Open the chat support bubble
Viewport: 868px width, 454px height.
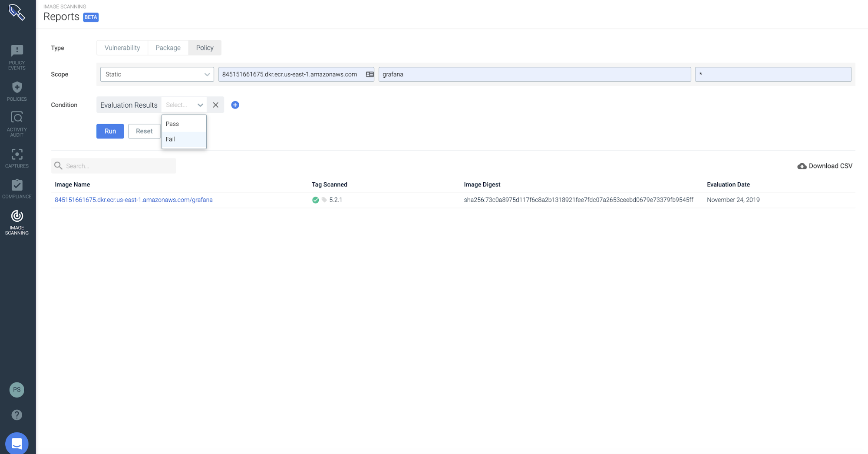17,443
